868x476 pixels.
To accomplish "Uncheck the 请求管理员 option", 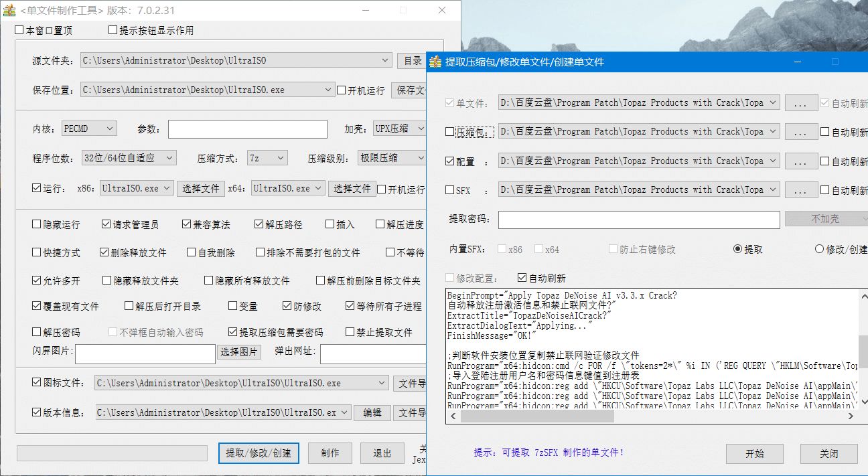I will point(106,225).
